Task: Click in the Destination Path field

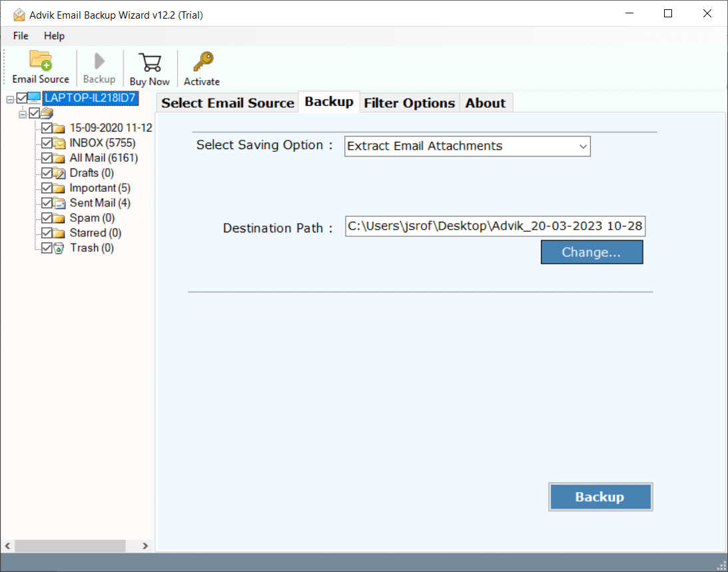Action: [495, 226]
